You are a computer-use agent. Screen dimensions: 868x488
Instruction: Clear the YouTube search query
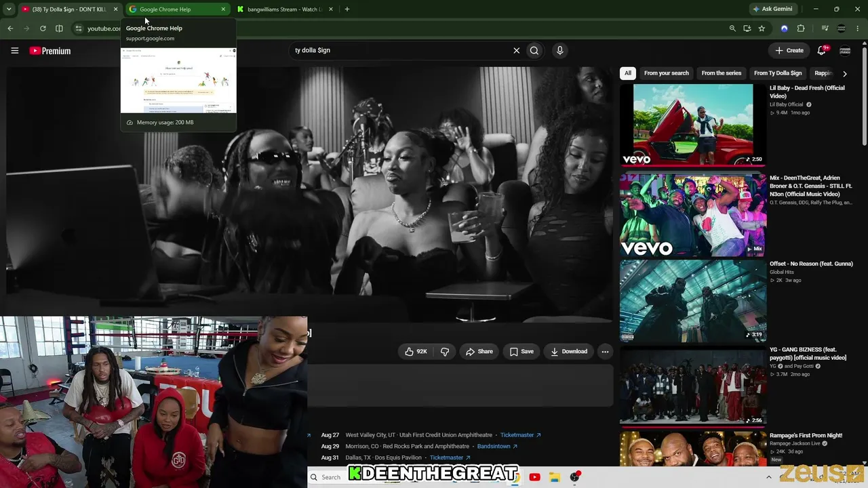(517, 50)
